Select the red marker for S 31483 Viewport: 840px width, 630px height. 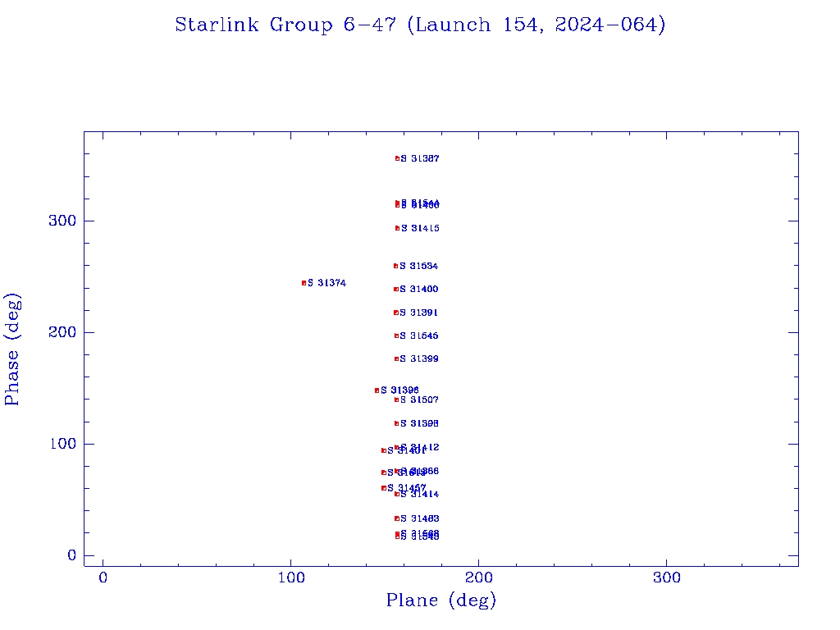click(397, 518)
